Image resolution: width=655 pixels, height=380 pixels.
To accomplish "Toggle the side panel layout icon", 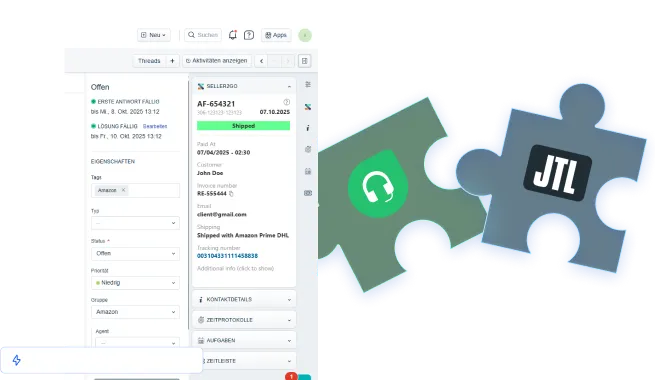I will tap(305, 61).
